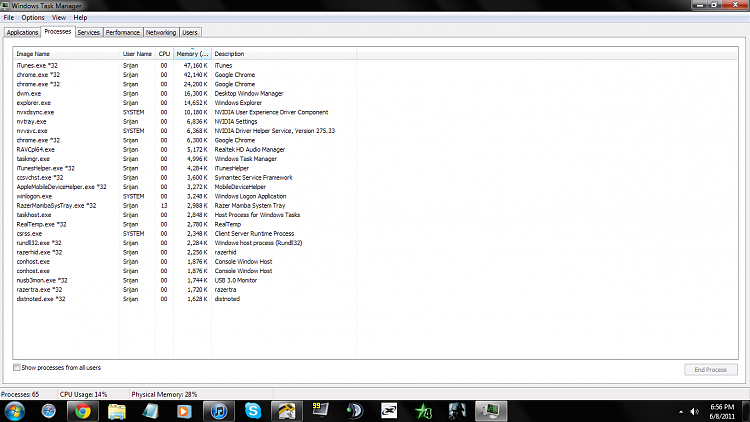
Task: Open the Windows Start menu orb
Action: pyautogui.click(x=14, y=411)
